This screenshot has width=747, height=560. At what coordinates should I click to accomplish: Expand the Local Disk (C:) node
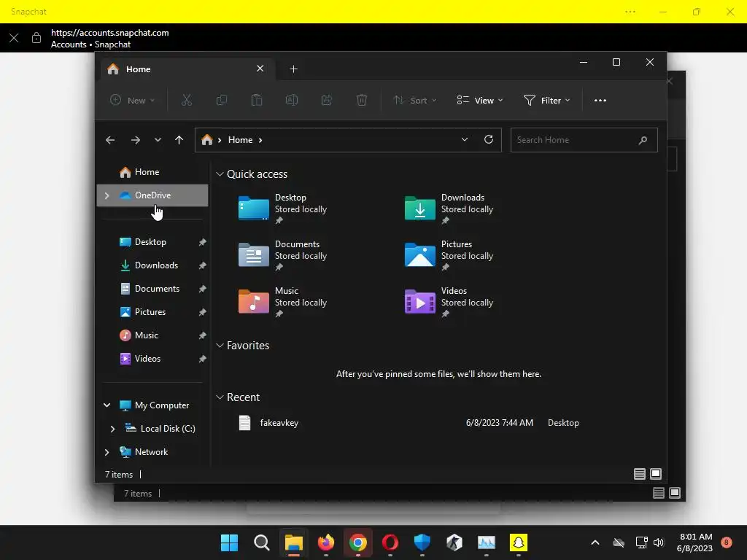click(x=112, y=429)
